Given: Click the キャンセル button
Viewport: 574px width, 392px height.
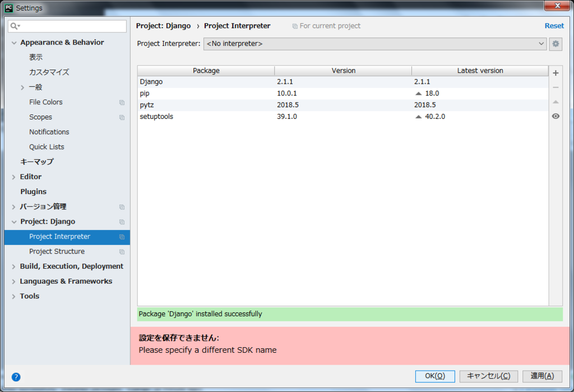Looking at the screenshot, I should tap(489, 376).
